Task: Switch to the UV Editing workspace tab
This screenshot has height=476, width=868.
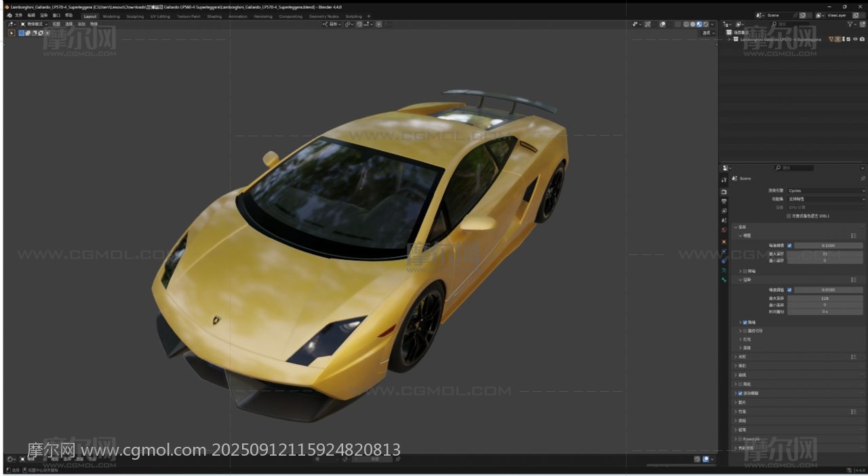Action: click(160, 16)
